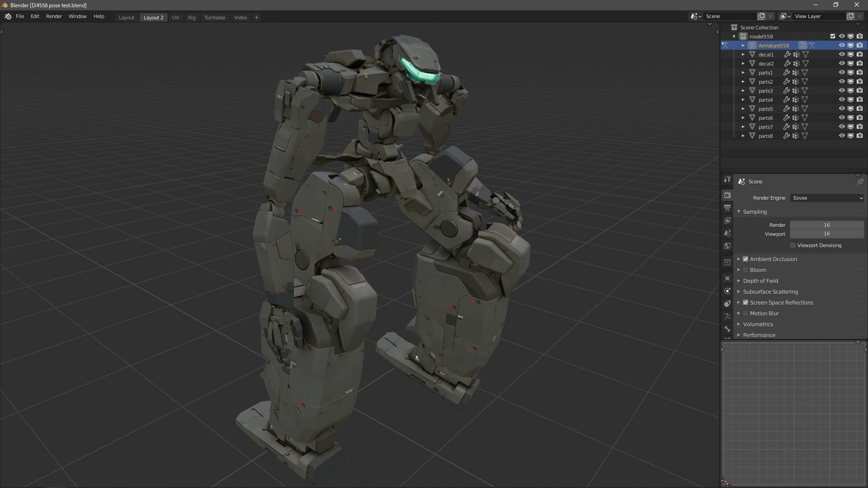This screenshot has height=488, width=868.
Task: Enable Viewport Denoising checkbox
Action: (x=793, y=245)
